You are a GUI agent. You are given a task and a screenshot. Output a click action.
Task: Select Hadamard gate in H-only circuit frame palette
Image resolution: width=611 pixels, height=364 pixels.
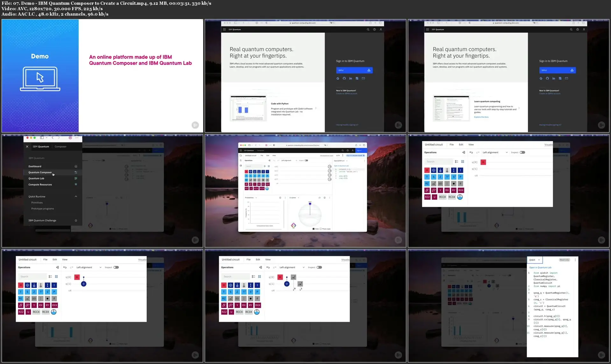click(427, 170)
